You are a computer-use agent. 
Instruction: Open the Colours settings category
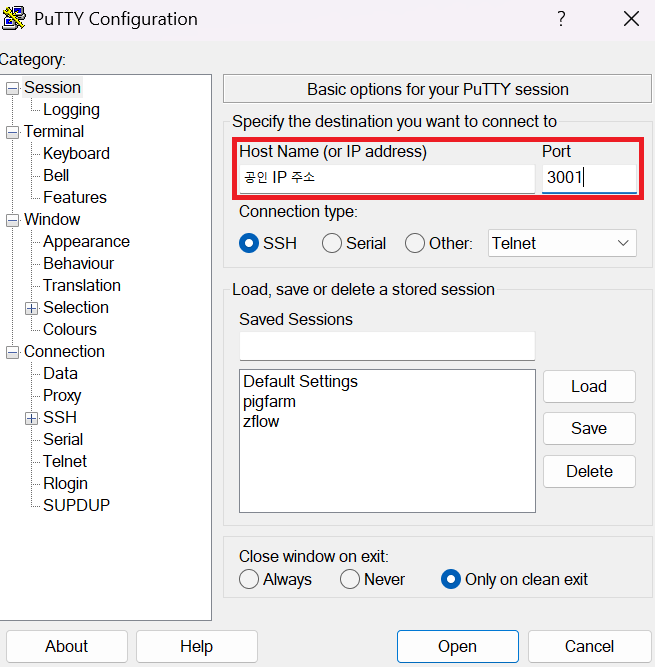pos(70,330)
